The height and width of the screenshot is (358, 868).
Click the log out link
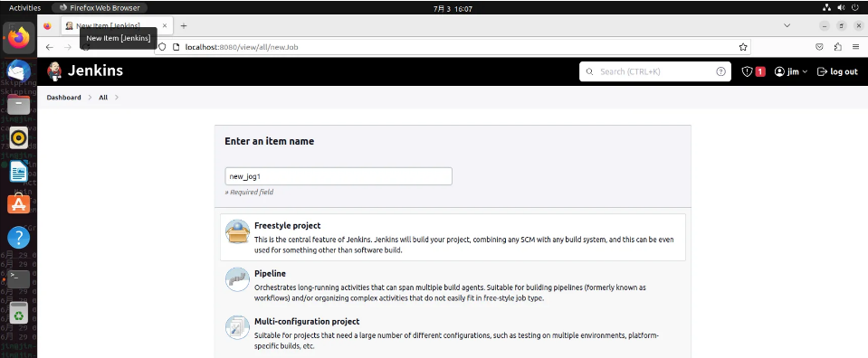(x=837, y=71)
